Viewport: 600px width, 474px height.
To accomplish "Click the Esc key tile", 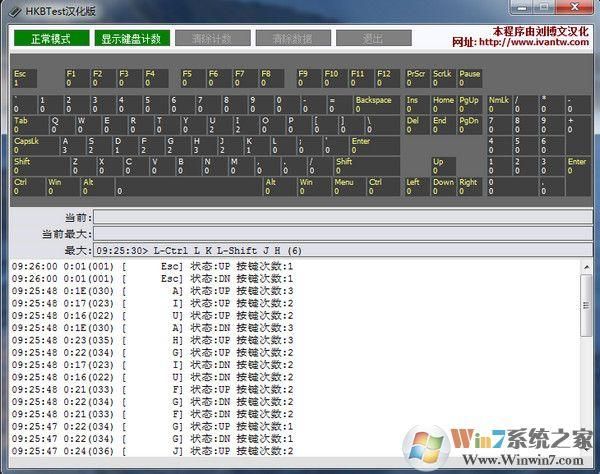I will (25, 78).
